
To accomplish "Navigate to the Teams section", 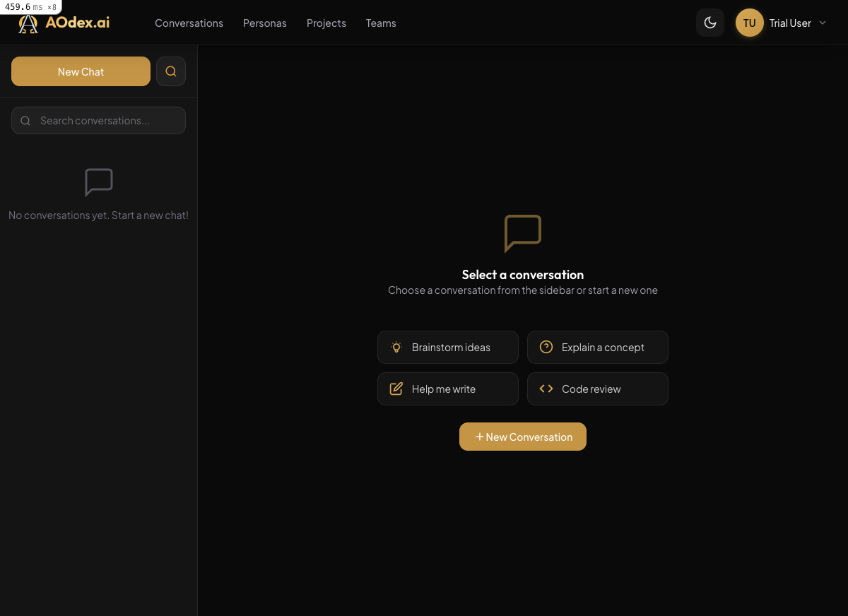I will 381,23.
